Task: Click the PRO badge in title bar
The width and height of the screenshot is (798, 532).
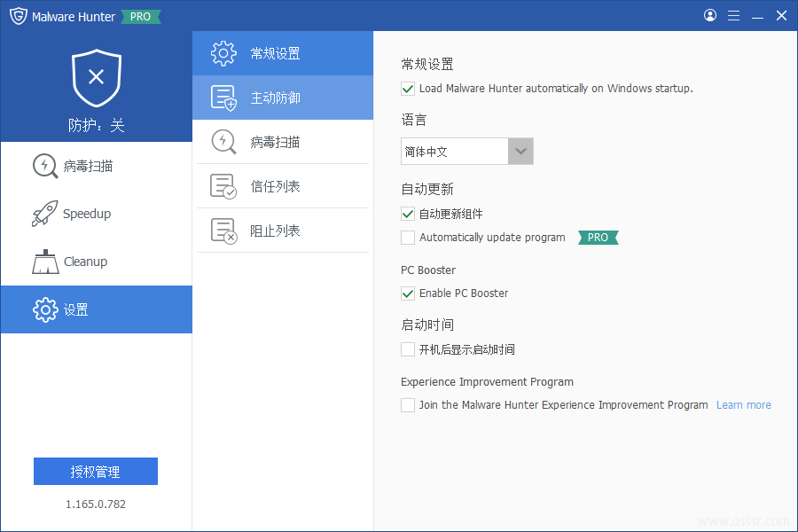Action: (x=141, y=17)
